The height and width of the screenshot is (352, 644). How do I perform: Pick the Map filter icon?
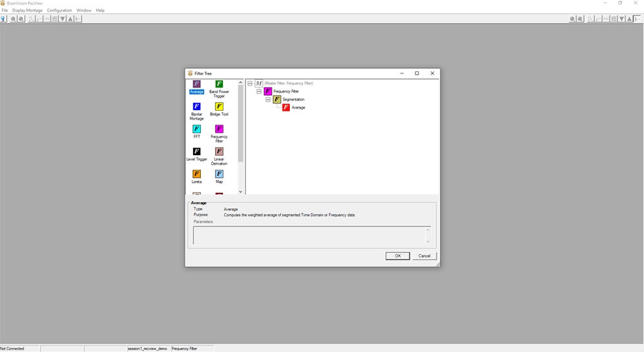click(219, 174)
